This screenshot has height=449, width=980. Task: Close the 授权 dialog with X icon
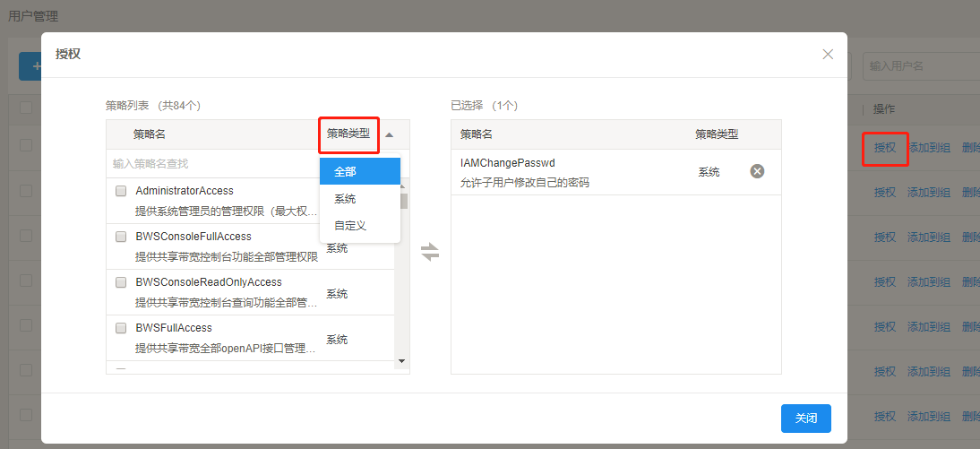click(828, 55)
